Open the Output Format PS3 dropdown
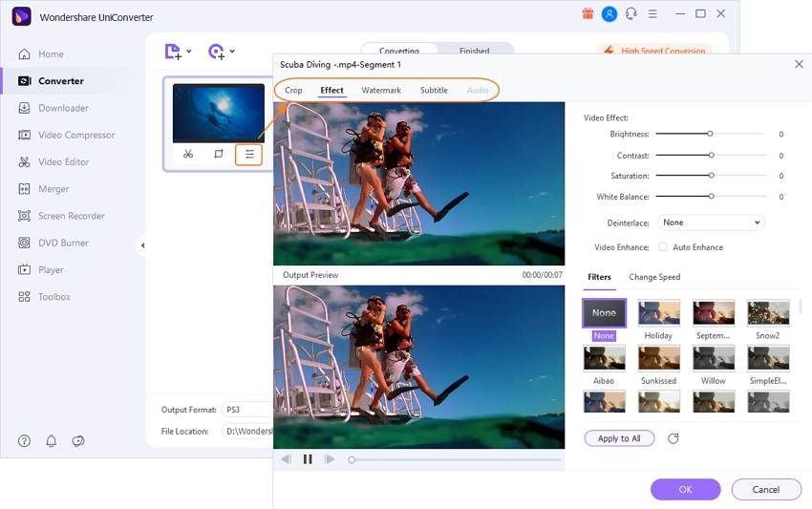Image resolution: width=812 pixels, height=509 pixels. click(247, 410)
